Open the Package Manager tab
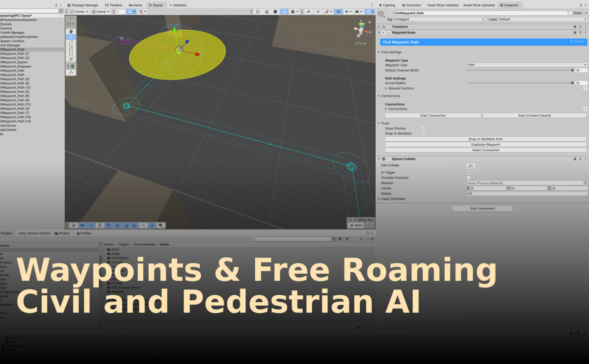 tap(82, 5)
